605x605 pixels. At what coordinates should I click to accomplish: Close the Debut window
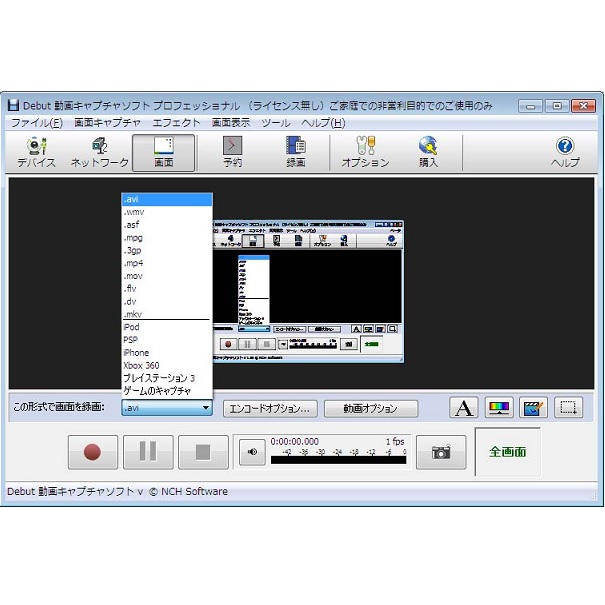(583, 106)
